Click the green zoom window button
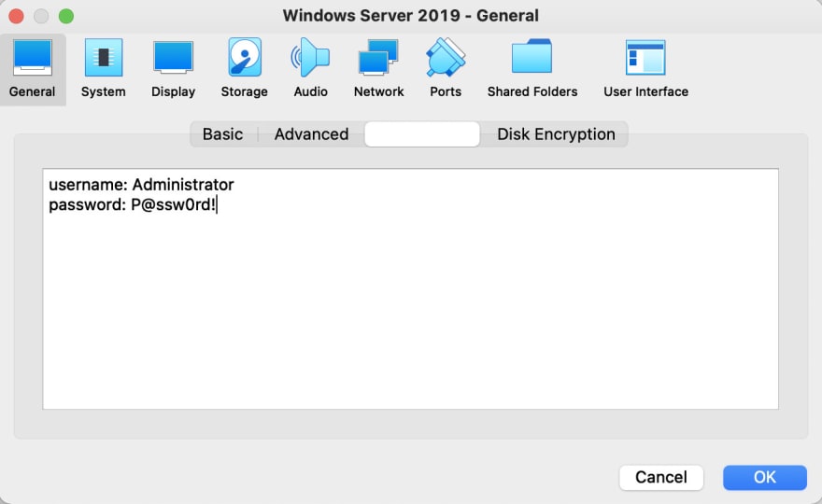This screenshot has width=822, height=504. [66, 16]
